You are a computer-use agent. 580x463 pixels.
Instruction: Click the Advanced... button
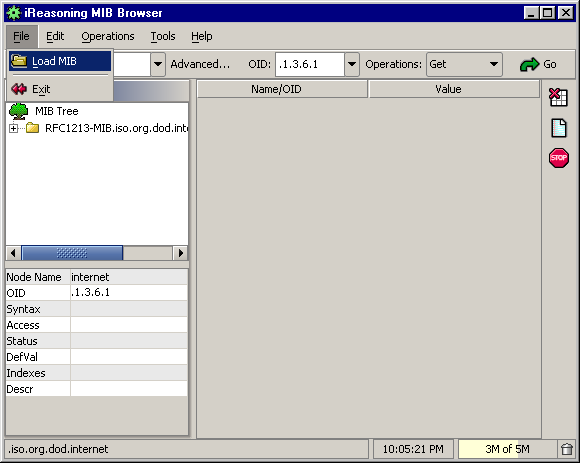point(200,64)
